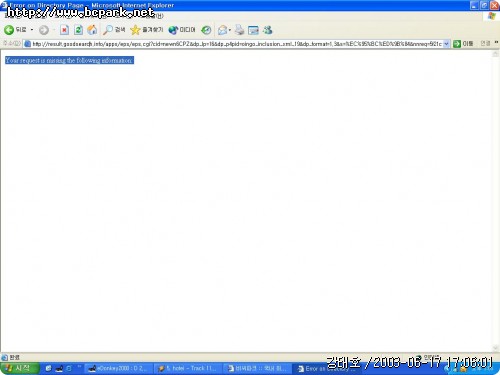This screenshot has height=375, width=500.
Task: Launch second quick launch shoe icon
Action: pyautogui.click(x=59, y=369)
